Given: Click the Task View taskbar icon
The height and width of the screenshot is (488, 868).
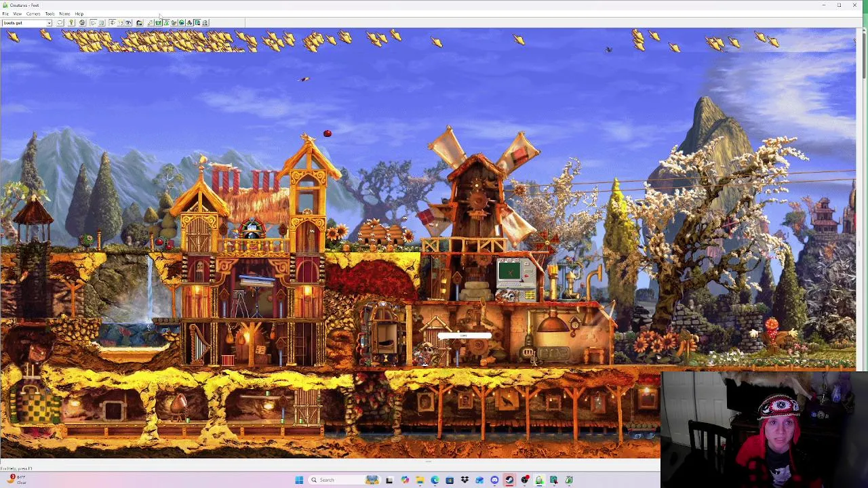Looking at the screenshot, I should [390, 480].
